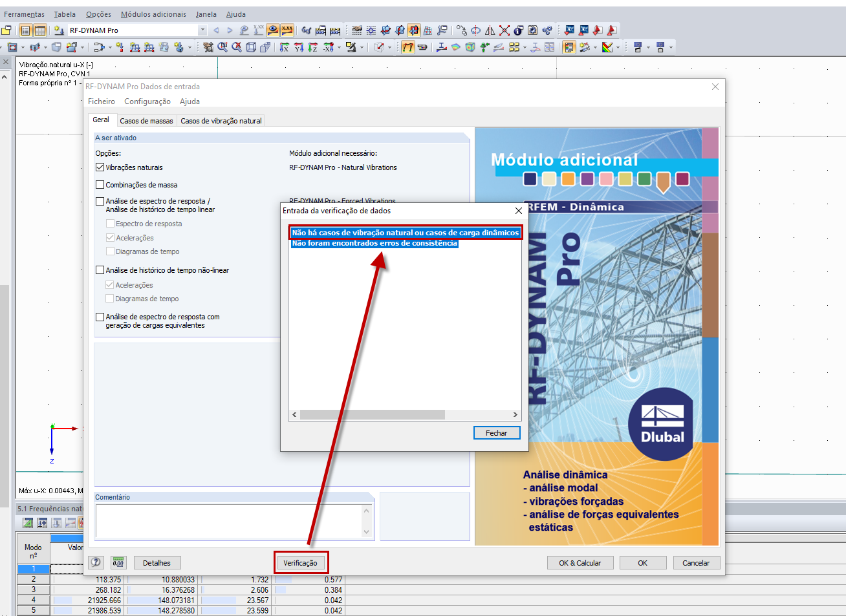Open the Módulos adicionais menu
The image size is (846, 616).
(x=153, y=14)
